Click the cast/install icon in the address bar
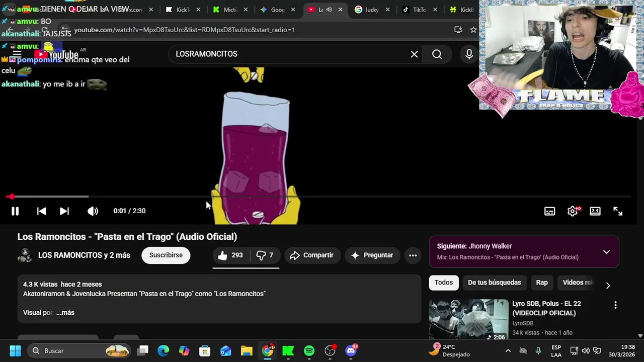The width and height of the screenshot is (644, 362). (458, 30)
